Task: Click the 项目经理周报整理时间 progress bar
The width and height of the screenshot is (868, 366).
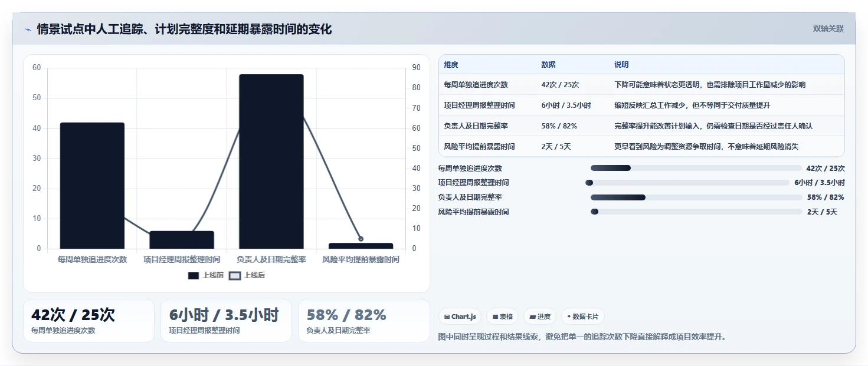Action: coord(687,183)
